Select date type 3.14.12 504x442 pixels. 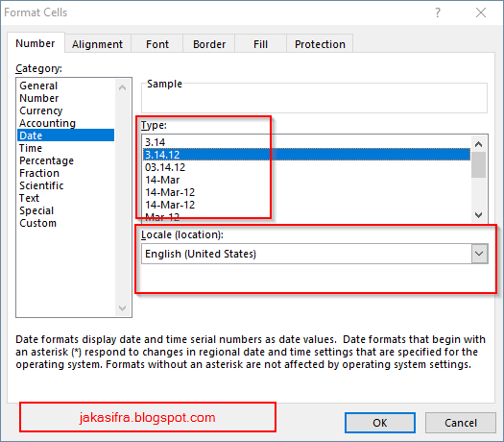(x=306, y=155)
